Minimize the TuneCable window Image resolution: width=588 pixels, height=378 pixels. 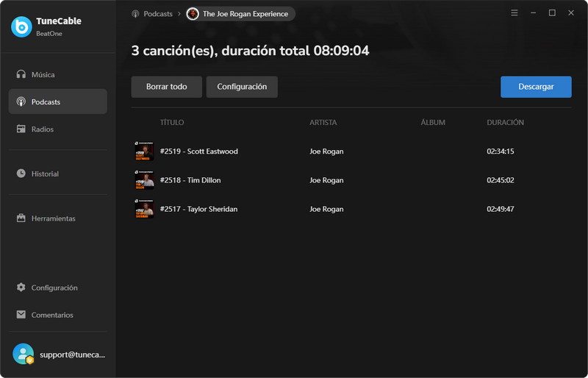click(534, 13)
